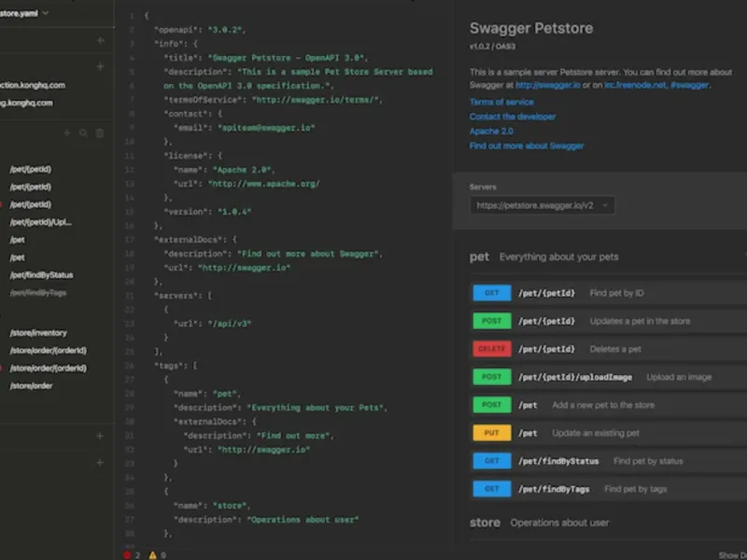Click the topmost plus icon in the sidebar
Viewport: 747px width, 560px height.
click(100, 40)
